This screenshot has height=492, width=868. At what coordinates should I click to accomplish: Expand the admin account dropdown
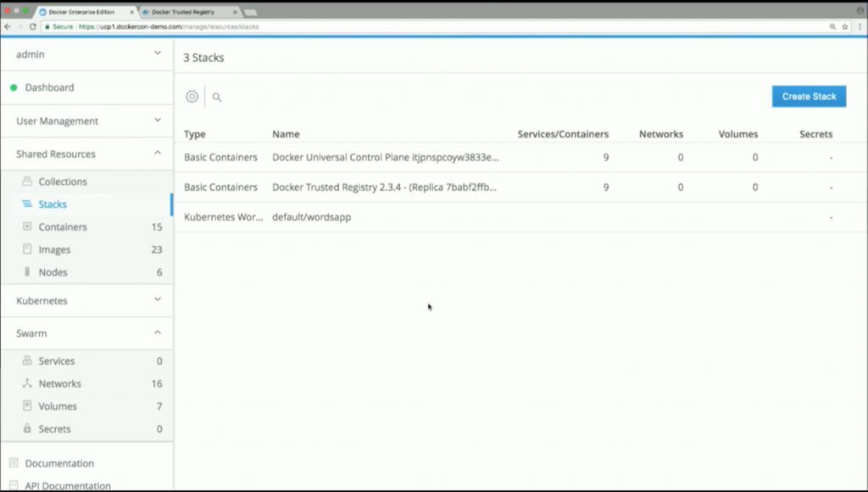pyautogui.click(x=158, y=53)
